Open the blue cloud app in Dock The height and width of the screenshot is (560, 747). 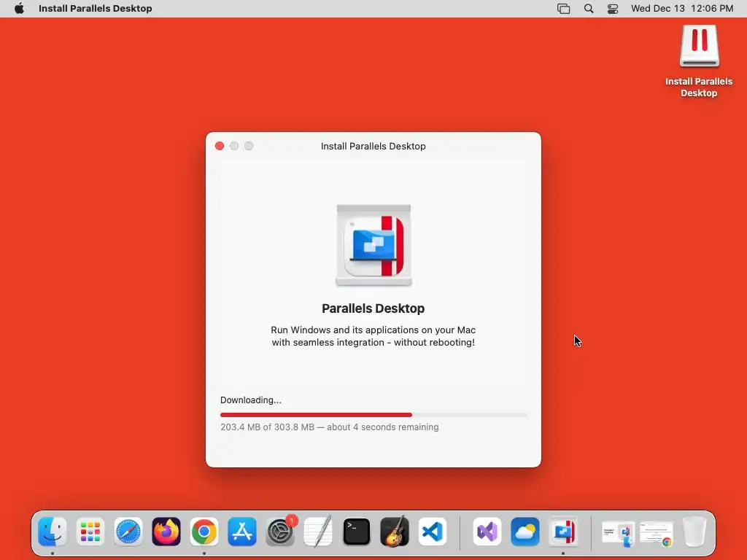point(525,532)
